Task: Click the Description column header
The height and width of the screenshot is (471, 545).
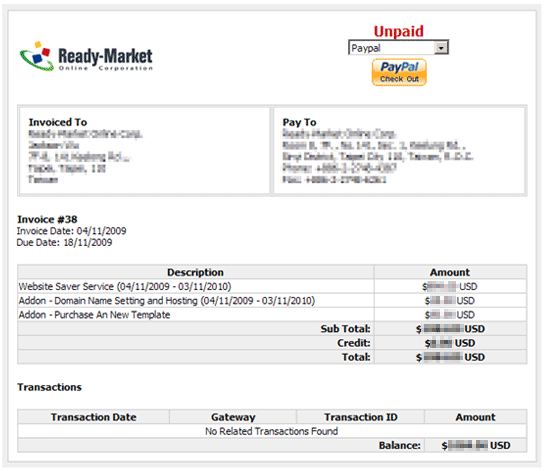Action: click(196, 272)
